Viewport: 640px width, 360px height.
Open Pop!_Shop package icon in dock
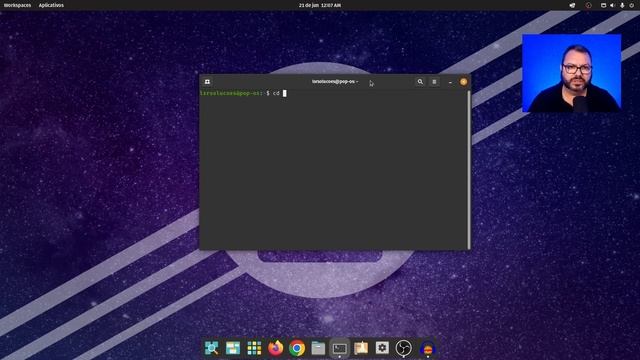tap(361, 348)
